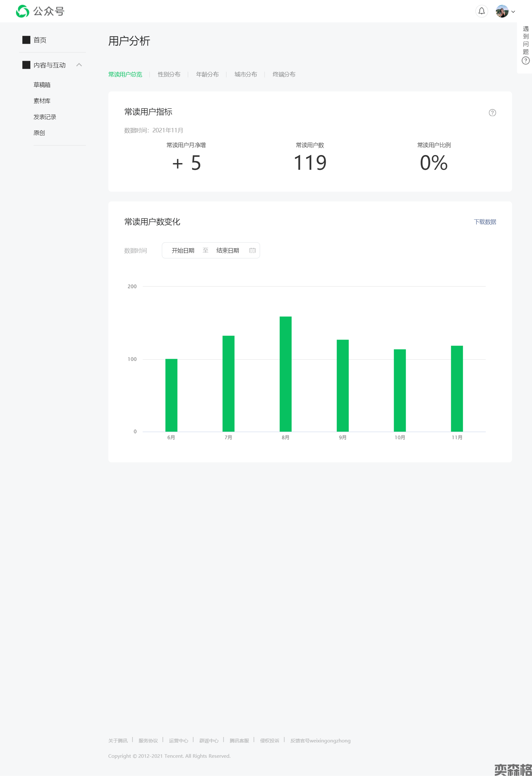The height and width of the screenshot is (776, 532).
Task: Collapse the 内容与互动 sidebar section
Action: pyautogui.click(x=79, y=65)
